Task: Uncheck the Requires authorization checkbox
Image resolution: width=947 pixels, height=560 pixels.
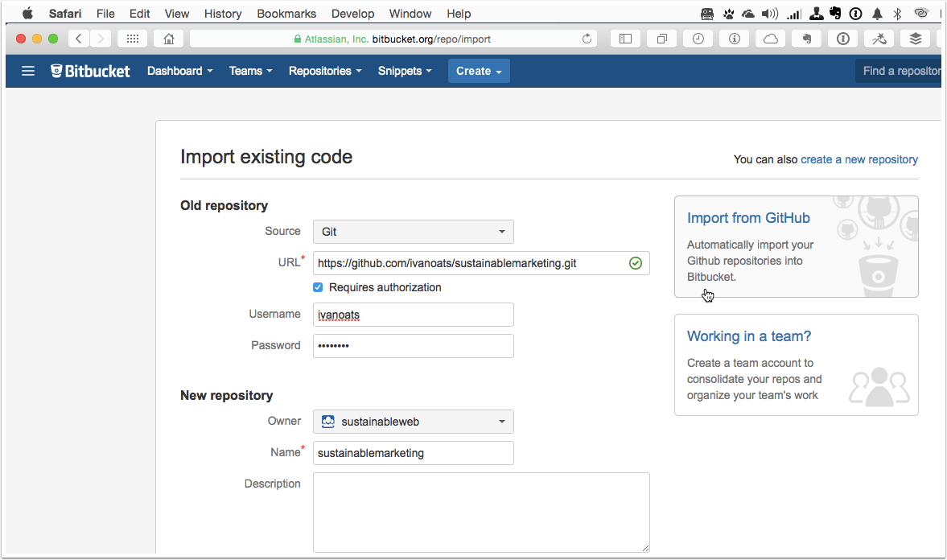Action: tap(318, 287)
